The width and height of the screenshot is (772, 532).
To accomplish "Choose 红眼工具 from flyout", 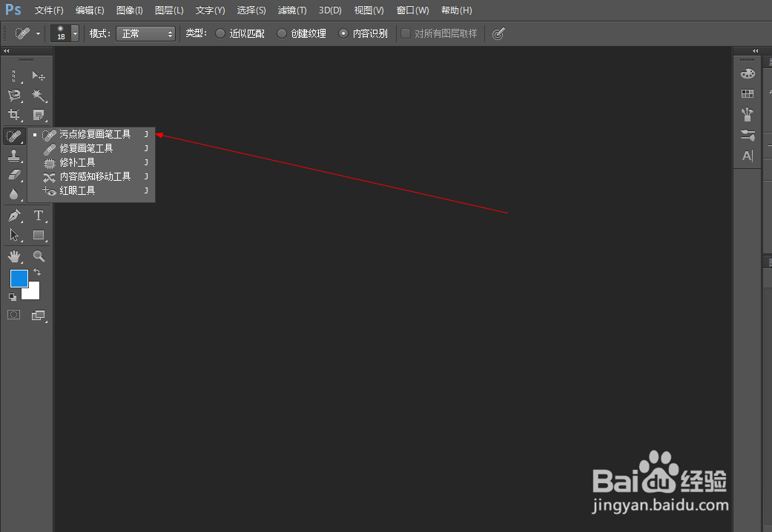I will coord(91,190).
